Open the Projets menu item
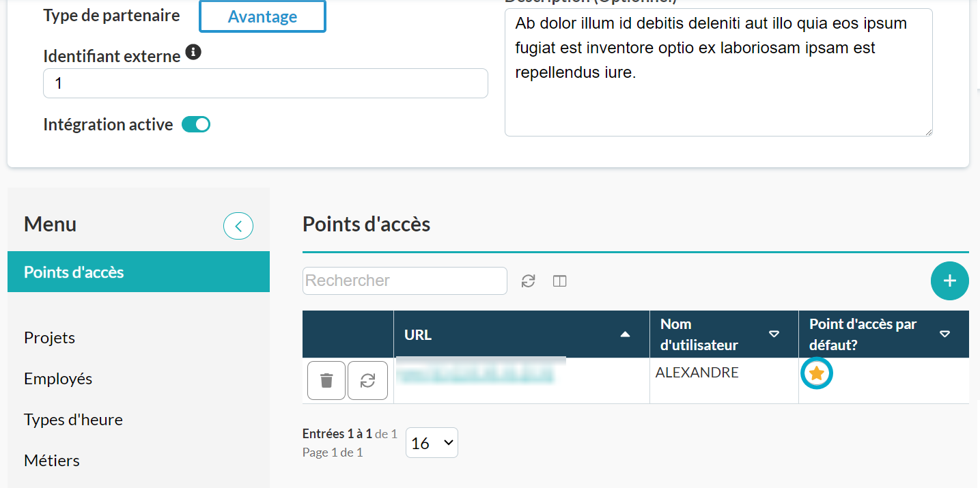The image size is (980, 488). coord(50,338)
